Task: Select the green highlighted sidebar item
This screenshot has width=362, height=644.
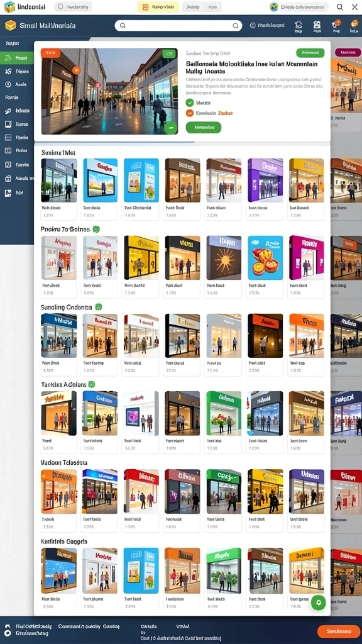Action: tap(17, 58)
